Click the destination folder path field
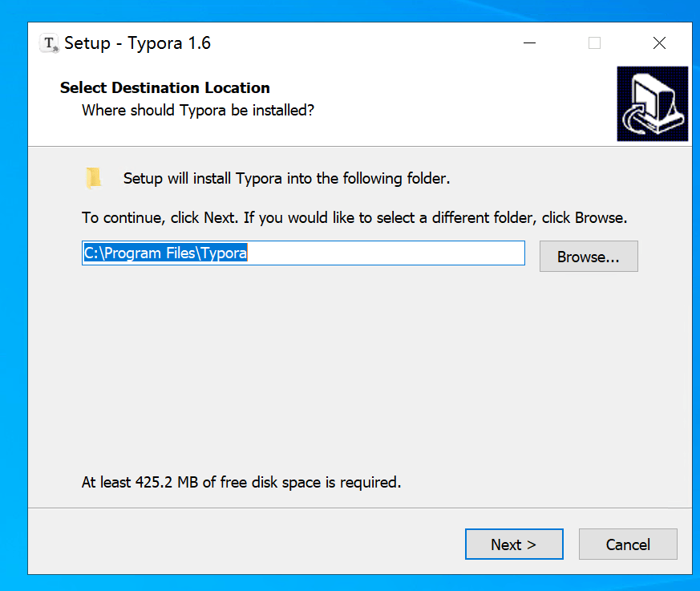The height and width of the screenshot is (591, 700). [303, 253]
